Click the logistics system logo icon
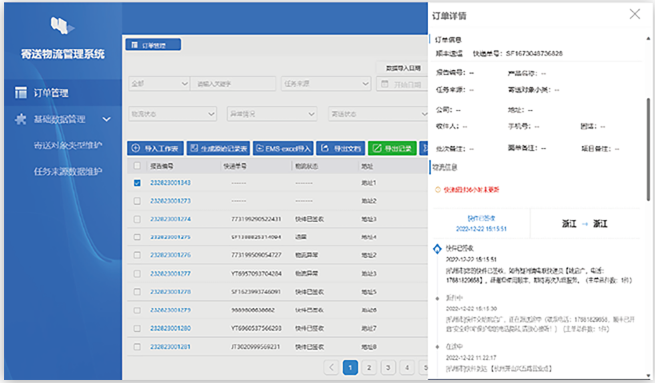 pyautogui.click(x=62, y=26)
